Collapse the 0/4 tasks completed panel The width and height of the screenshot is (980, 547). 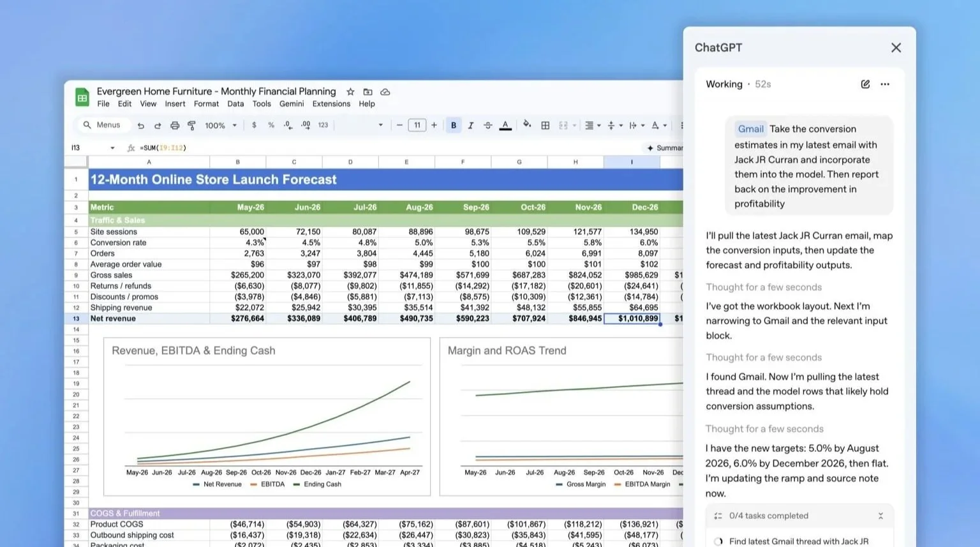tap(881, 516)
